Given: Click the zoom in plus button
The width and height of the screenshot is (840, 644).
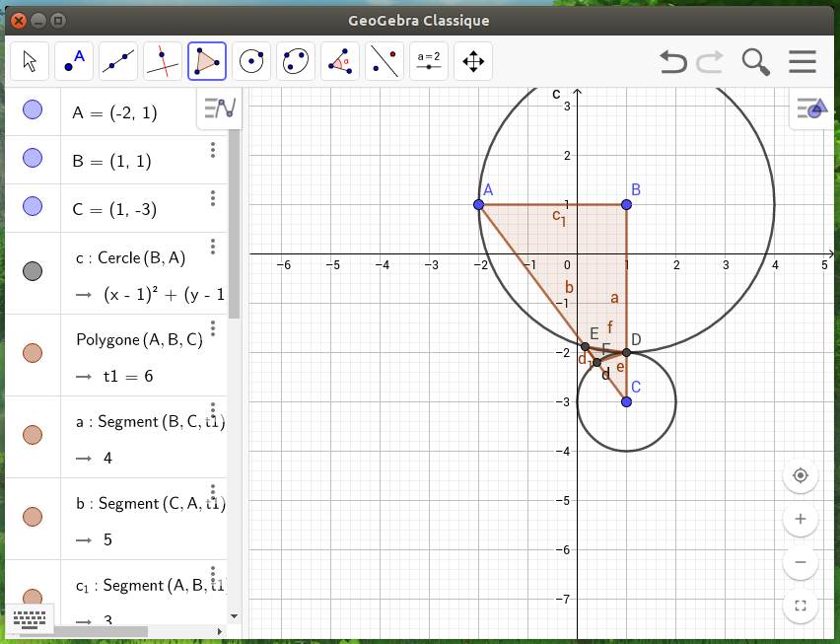Looking at the screenshot, I should [800, 519].
